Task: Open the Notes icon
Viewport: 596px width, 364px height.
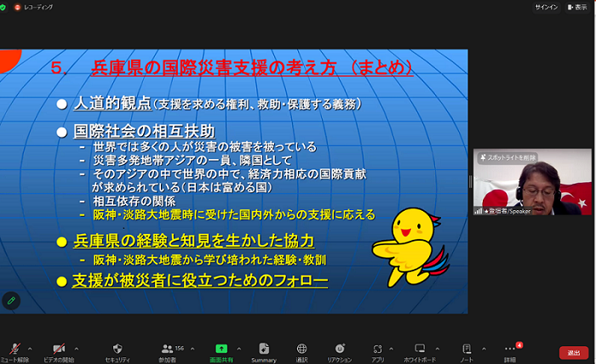Action: tap(467, 349)
